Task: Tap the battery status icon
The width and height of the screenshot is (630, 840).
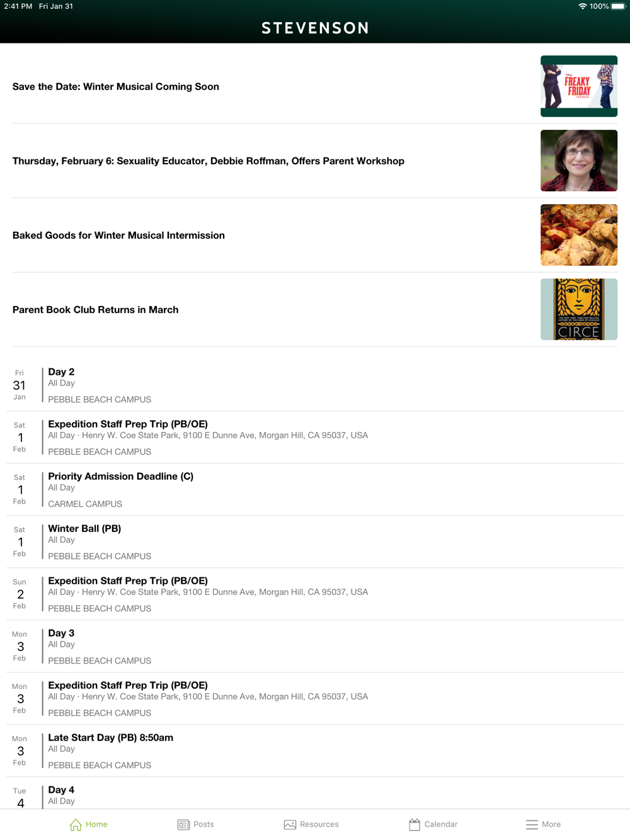Action: click(x=619, y=6)
